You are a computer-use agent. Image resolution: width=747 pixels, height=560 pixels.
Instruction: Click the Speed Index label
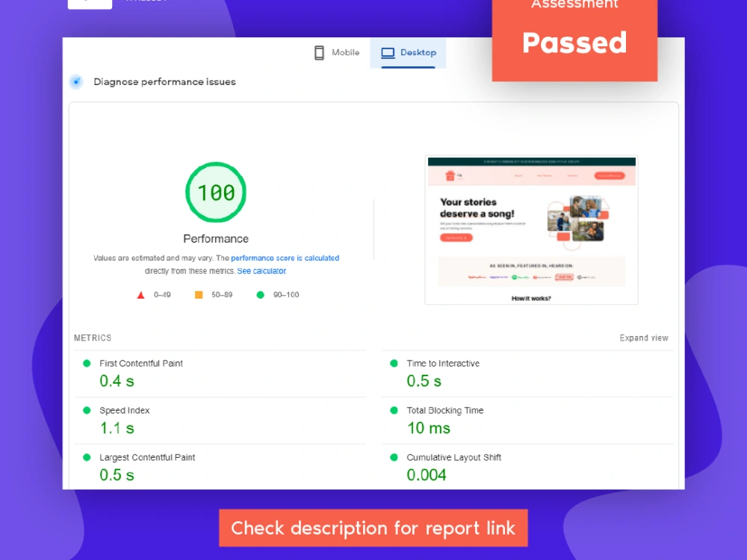(x=124, y=411)
